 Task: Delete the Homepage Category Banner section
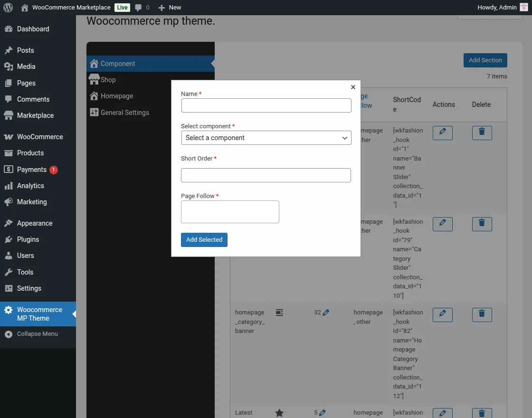tap(482, 315)
